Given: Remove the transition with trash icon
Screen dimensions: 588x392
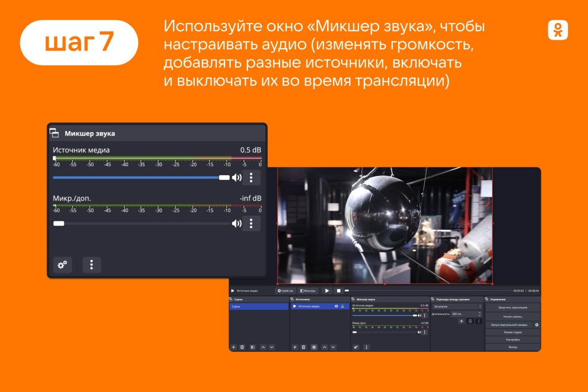Looking at the screenshot, I should pyautogui.click(x=470, y=321).
